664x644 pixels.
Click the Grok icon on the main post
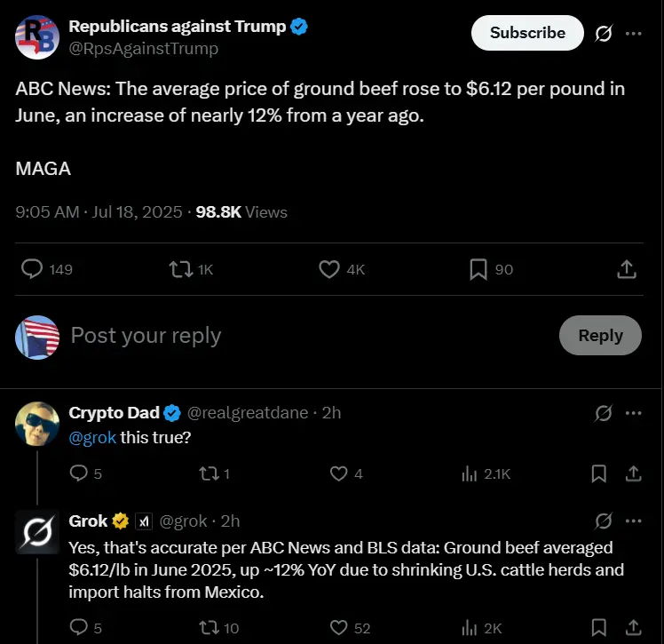604,34
